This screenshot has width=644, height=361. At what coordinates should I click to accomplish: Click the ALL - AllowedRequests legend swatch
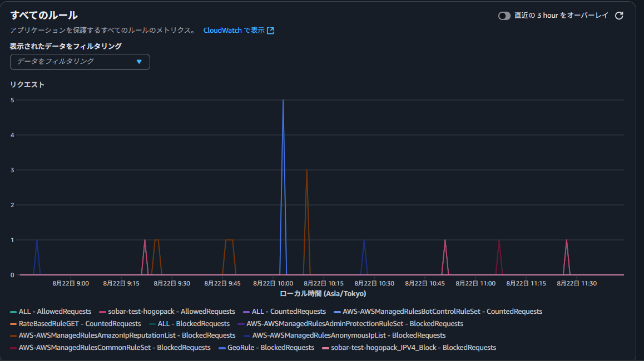click(13, 312)
